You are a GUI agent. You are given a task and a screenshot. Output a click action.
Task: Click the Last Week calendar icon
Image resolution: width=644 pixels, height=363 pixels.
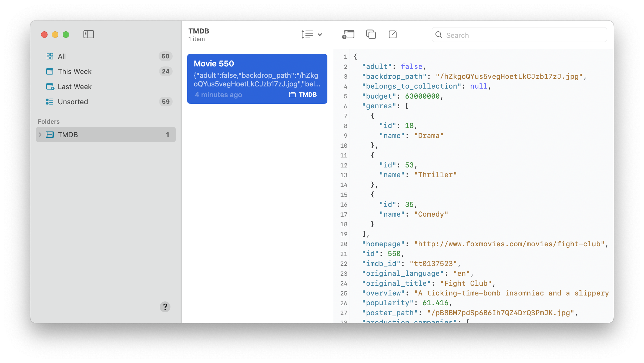[x=50, y=87]
